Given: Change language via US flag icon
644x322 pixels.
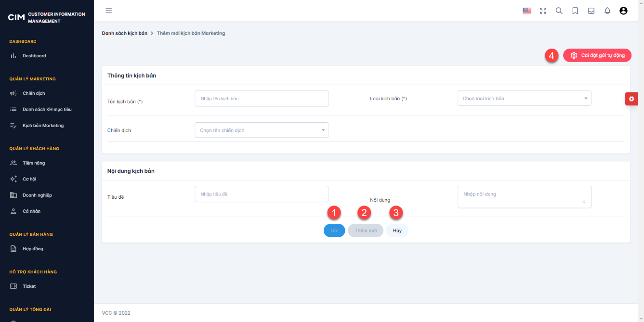Looking at the screenshot, I should coord(527,11).
